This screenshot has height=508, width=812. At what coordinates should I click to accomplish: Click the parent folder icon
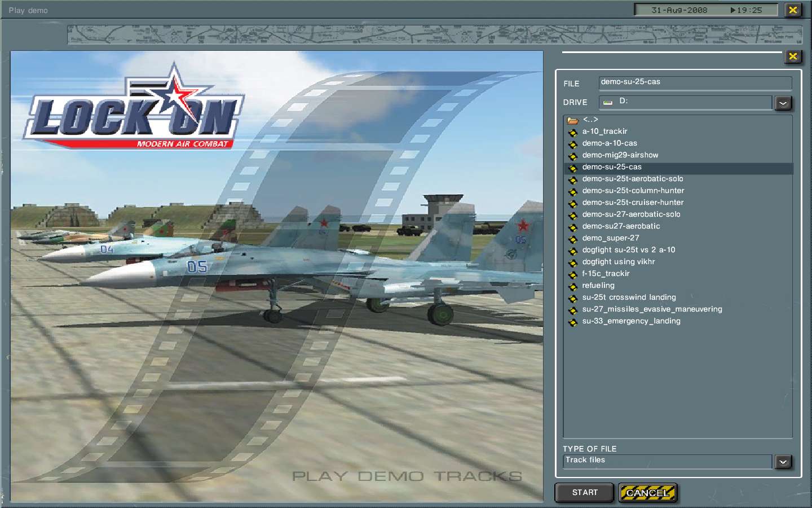coord(573,120)
